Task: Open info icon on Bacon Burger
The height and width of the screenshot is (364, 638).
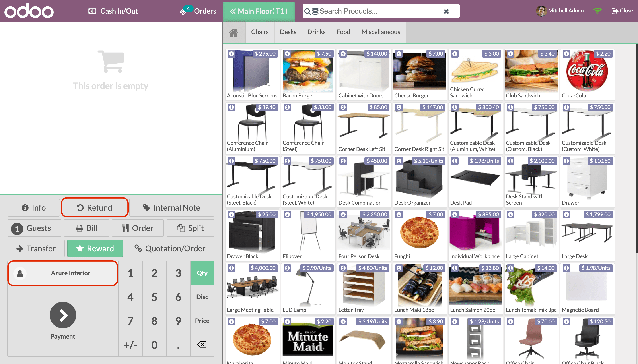Action: click(287, 54)
